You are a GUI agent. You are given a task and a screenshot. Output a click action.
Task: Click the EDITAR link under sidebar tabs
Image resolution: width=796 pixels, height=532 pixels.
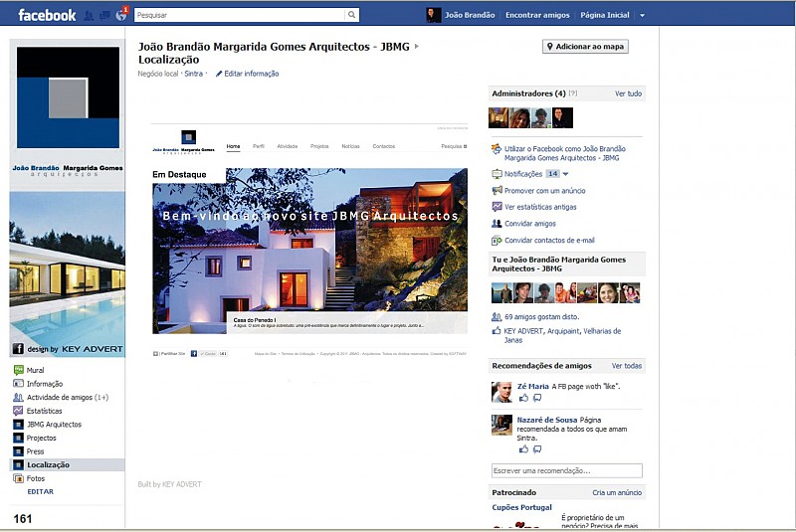point(40,491)
